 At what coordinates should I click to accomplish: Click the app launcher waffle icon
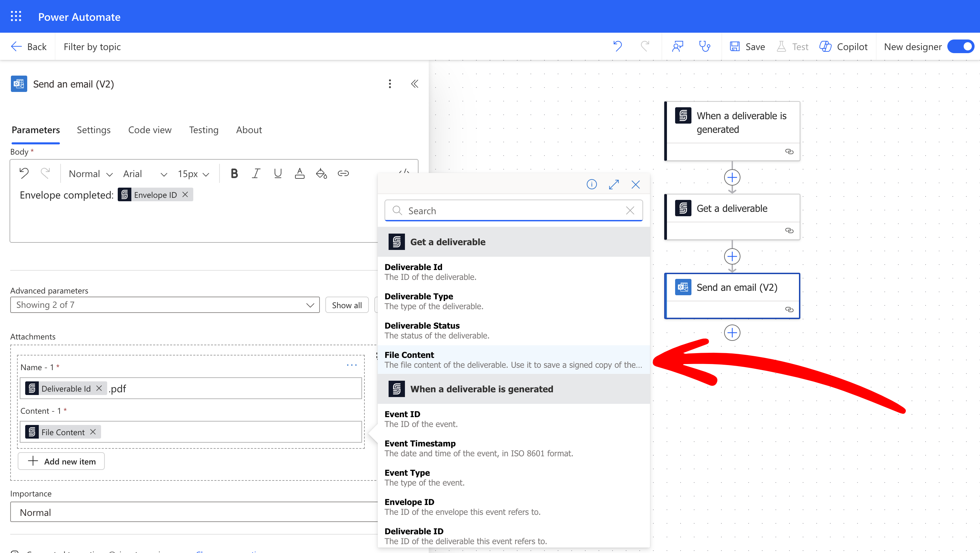[16, 16]
